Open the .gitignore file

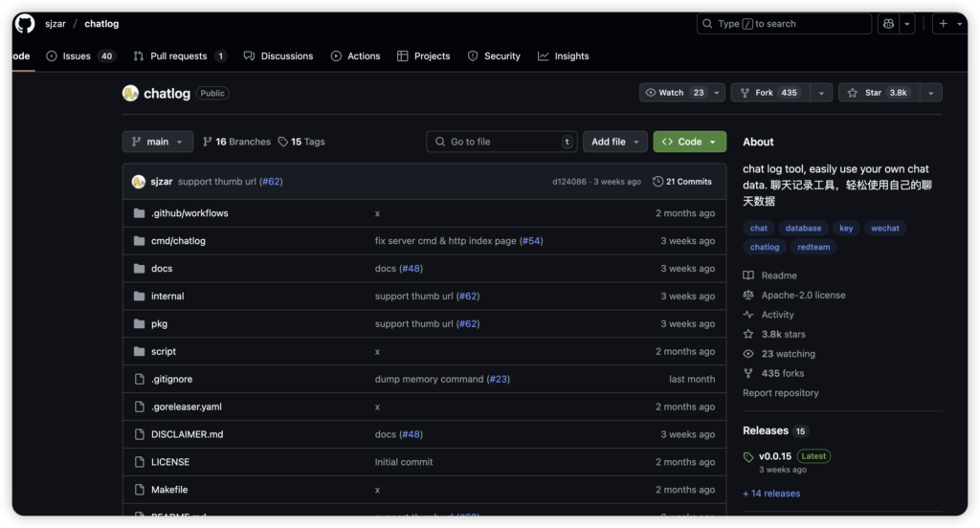click(x=172, y=380)
